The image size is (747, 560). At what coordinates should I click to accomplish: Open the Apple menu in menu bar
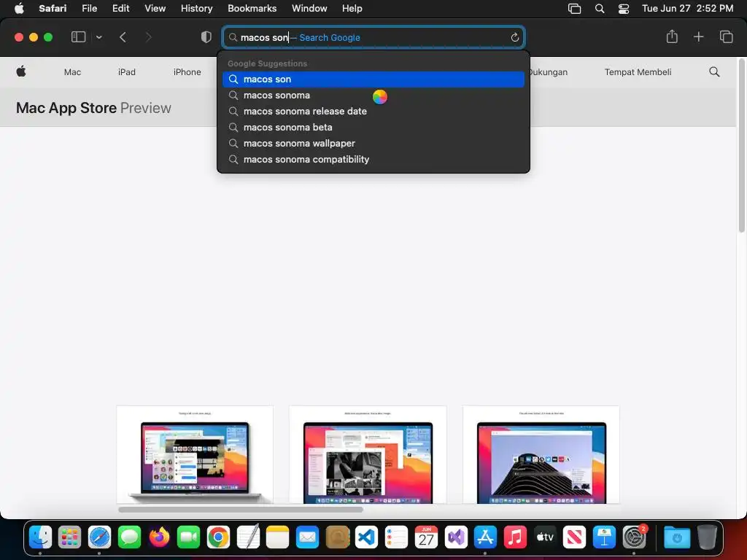19,8
